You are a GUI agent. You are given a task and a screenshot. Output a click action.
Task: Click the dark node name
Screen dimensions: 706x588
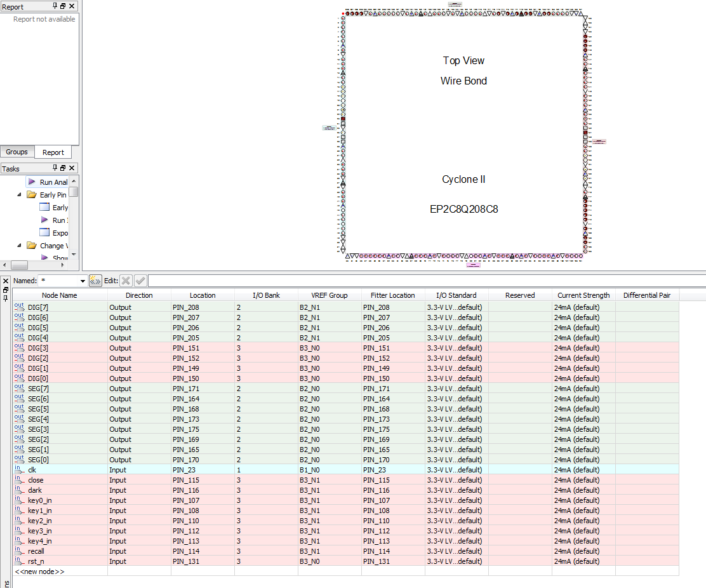[x=35, y=490]
